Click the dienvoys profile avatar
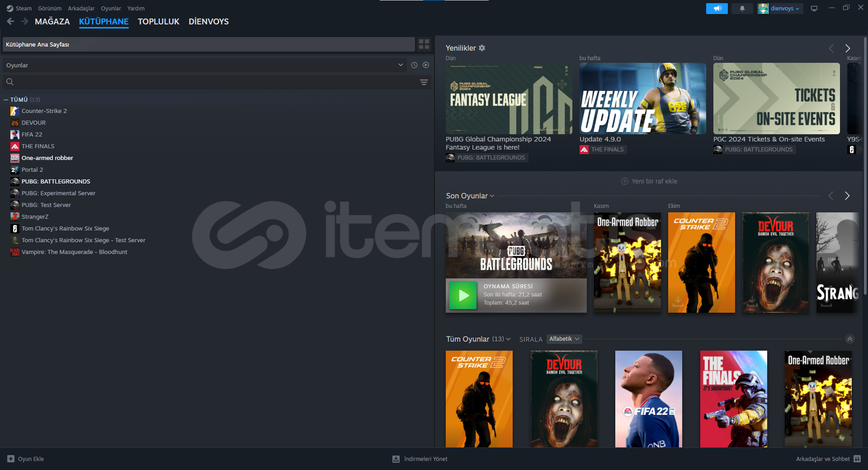Viewport: 868px width, 470px height. pyautogui.click(x=763, y=9)
